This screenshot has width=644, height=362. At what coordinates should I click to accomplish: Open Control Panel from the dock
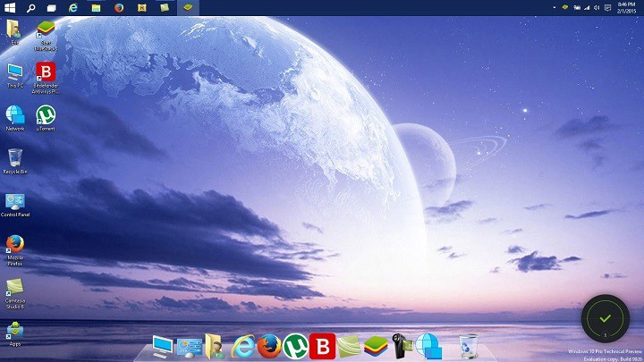click(190, 347)
